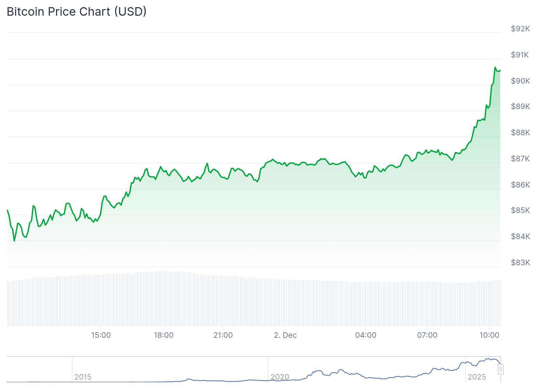Screen dimensions: 537x392
Task: Click the lowest dip near $84K at chart start
Action: pyautogui.click(x=14, y=241)
